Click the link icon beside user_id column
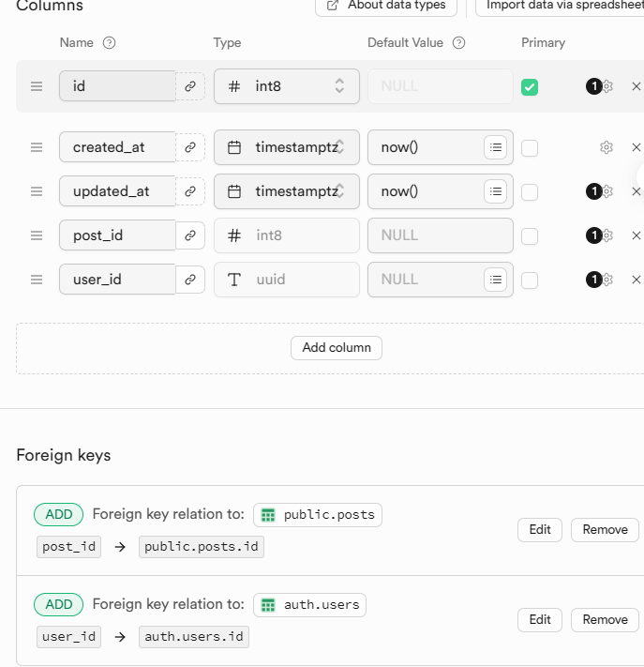 pos(189,280)
